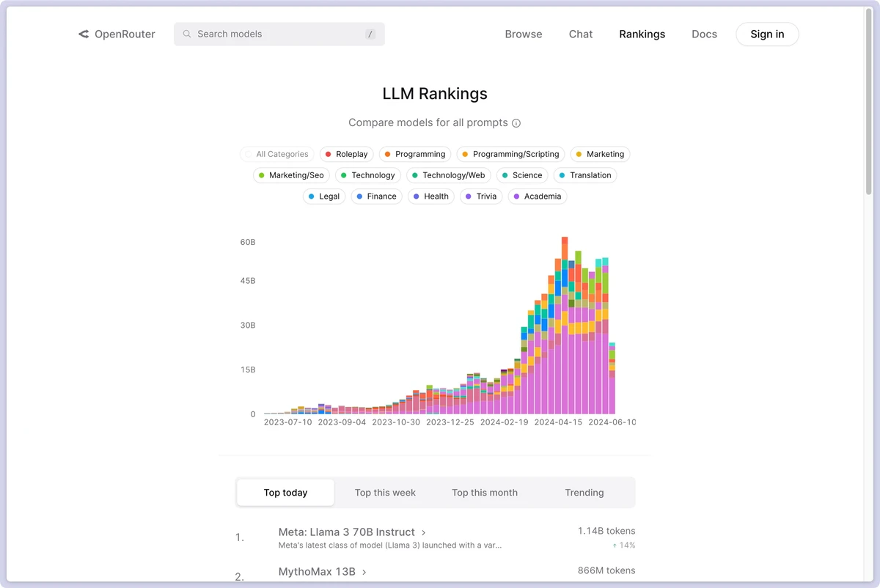Click the Sign in button
The height and width of the screenshot is (588, 880).
(767, 34)
